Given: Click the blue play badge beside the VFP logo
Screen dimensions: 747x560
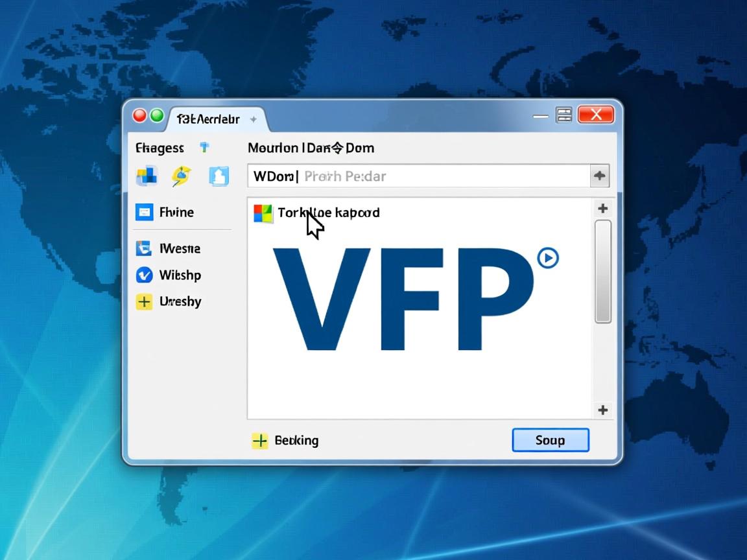Looking at the screenshot, I should coord(547,257).
